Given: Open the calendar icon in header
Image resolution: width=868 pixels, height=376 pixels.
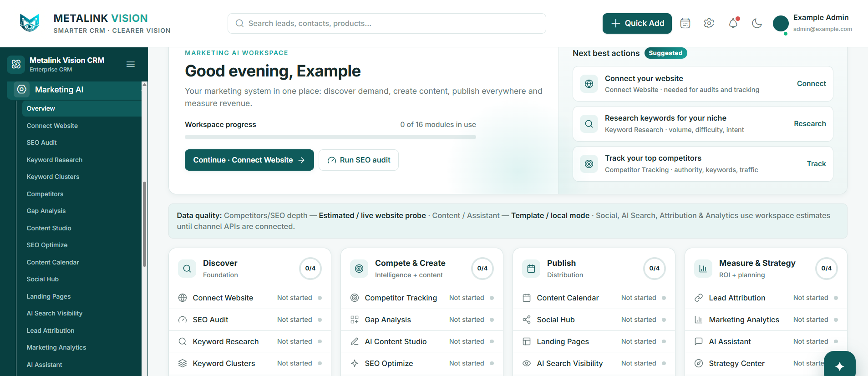Looking at the screenshot, I should 685,23.
